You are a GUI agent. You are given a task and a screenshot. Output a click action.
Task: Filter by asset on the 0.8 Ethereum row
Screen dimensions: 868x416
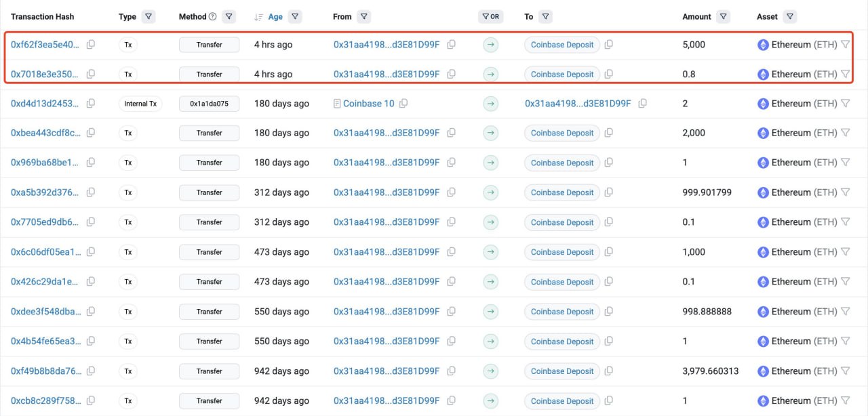tap(845, 74)
